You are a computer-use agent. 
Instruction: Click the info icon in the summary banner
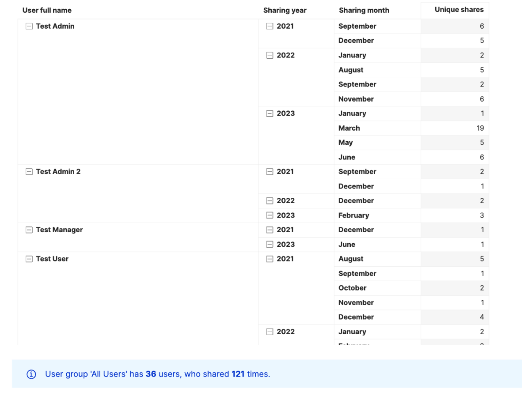tap(31, 374)
